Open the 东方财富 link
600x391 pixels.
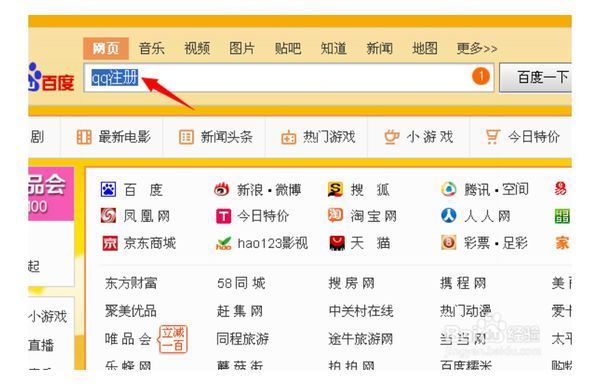(131, 283)
